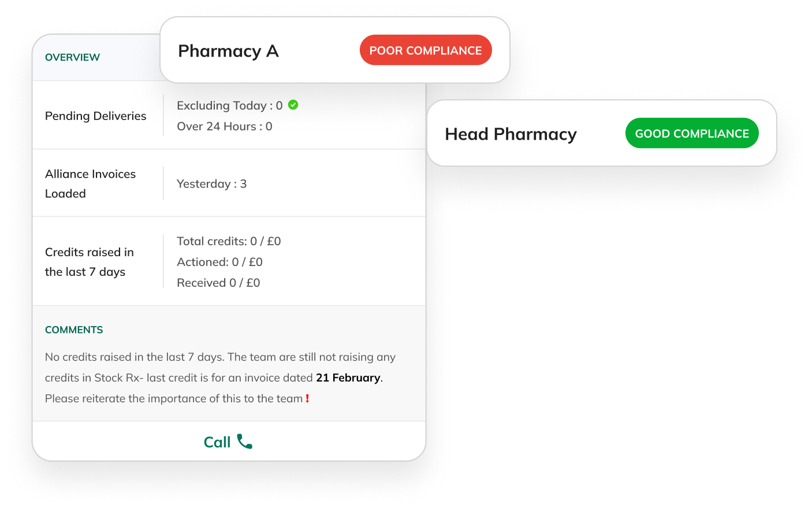Click the green checkmark beside Excluding Today
The width and height of the screenshot is (812, 509).
pyautogui.click(x=293, y=105)
